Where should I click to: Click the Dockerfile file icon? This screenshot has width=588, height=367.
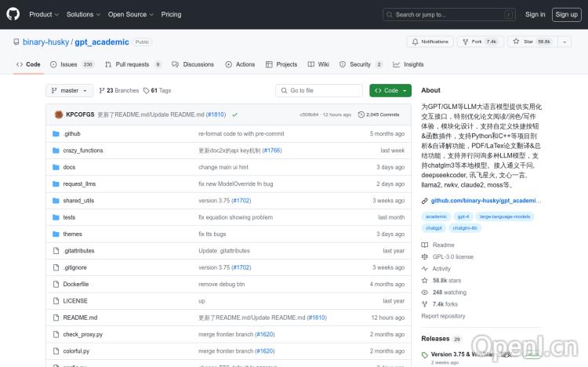click(x=56, y=284)
